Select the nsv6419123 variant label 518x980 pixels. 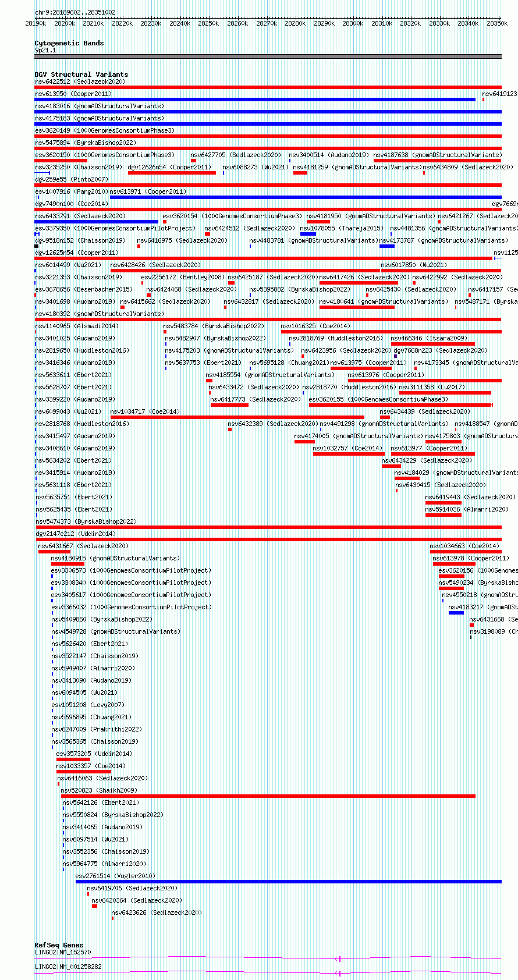[x=499, y=94]
